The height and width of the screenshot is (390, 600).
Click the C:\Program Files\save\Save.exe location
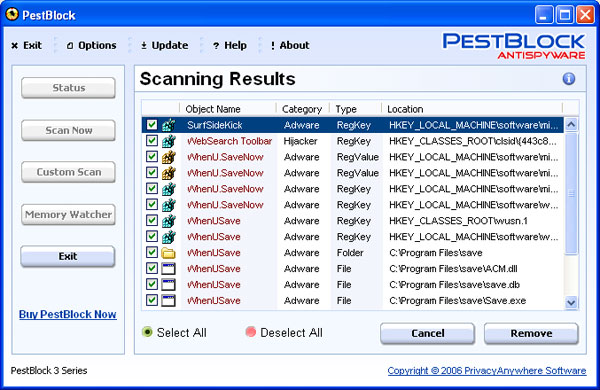pyautogui.click(x=457, y=300)
